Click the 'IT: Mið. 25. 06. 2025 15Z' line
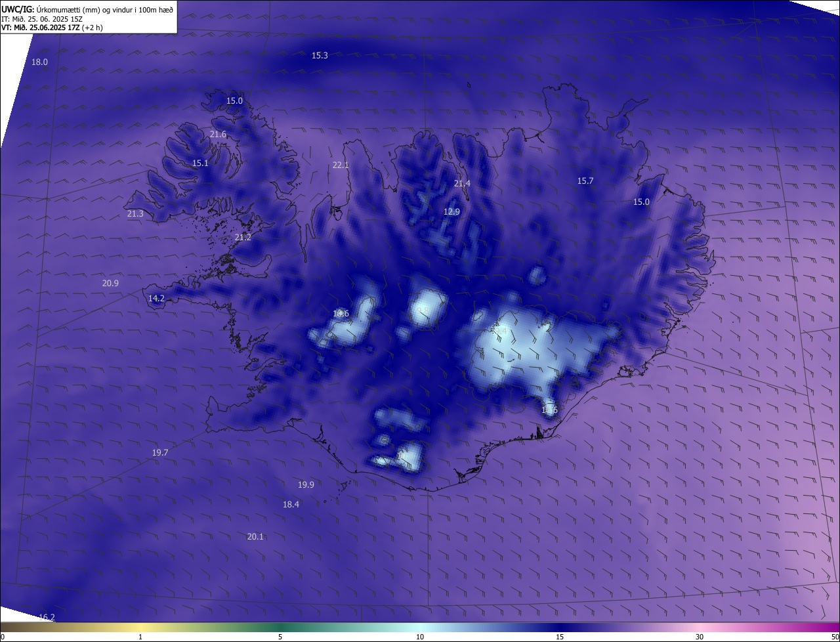840x642 pixels. click(x=42, y=19)
